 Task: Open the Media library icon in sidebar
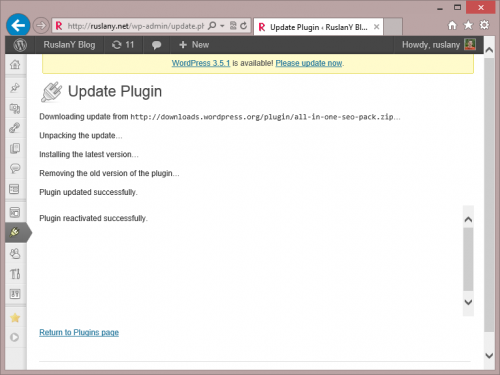pyautogui.click(x=15, y=108)
